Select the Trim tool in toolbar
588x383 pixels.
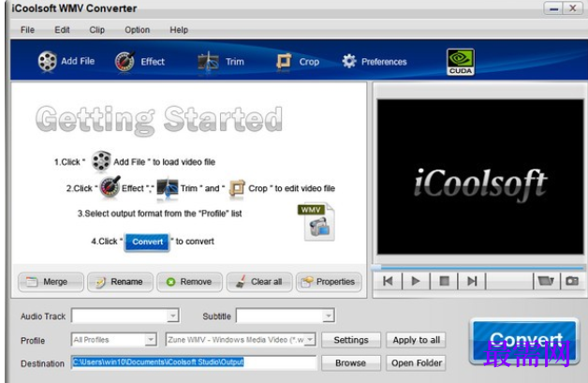[221, 62]
